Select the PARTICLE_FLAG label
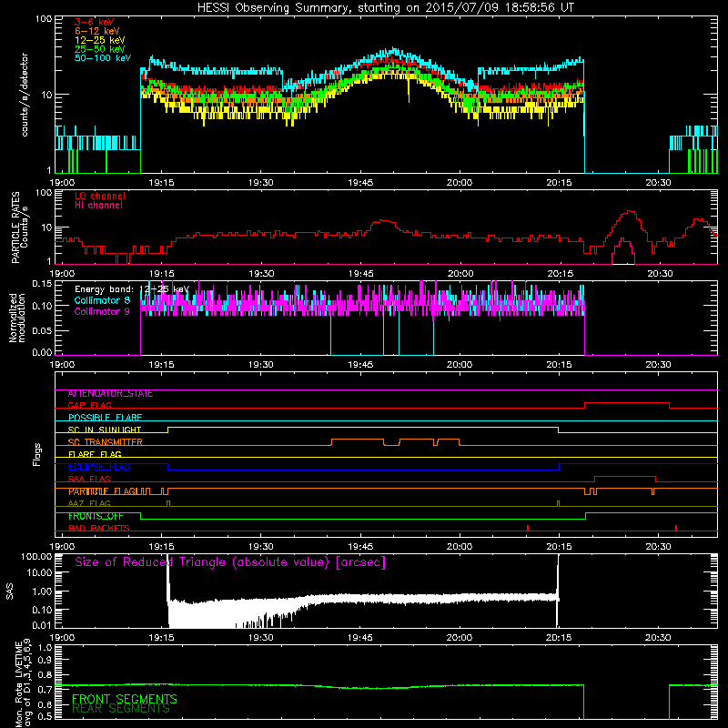Viewport: 728px width, 728px height. click(x=102, y=491)
